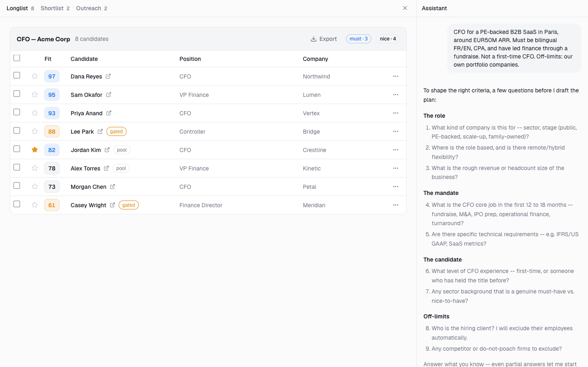Export the CFO candidate list
The width and height of the screenshot is (588, 367).
(324, 39)
